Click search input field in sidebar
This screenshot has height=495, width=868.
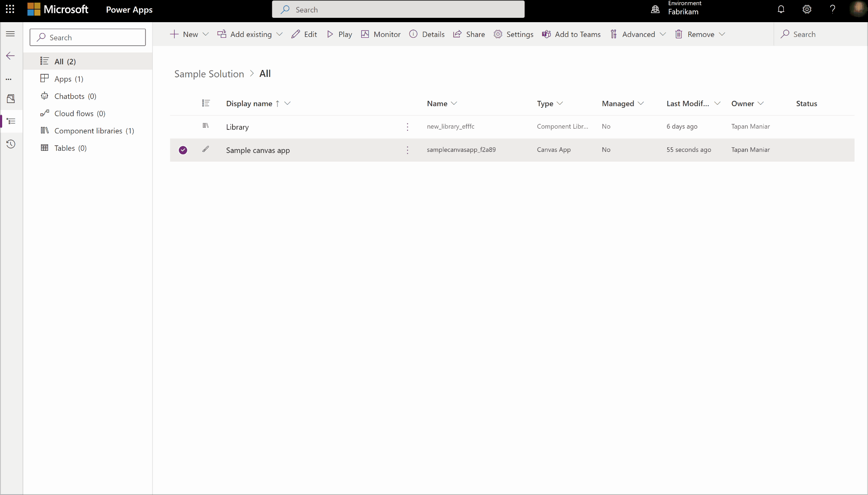tap(88, 37)
